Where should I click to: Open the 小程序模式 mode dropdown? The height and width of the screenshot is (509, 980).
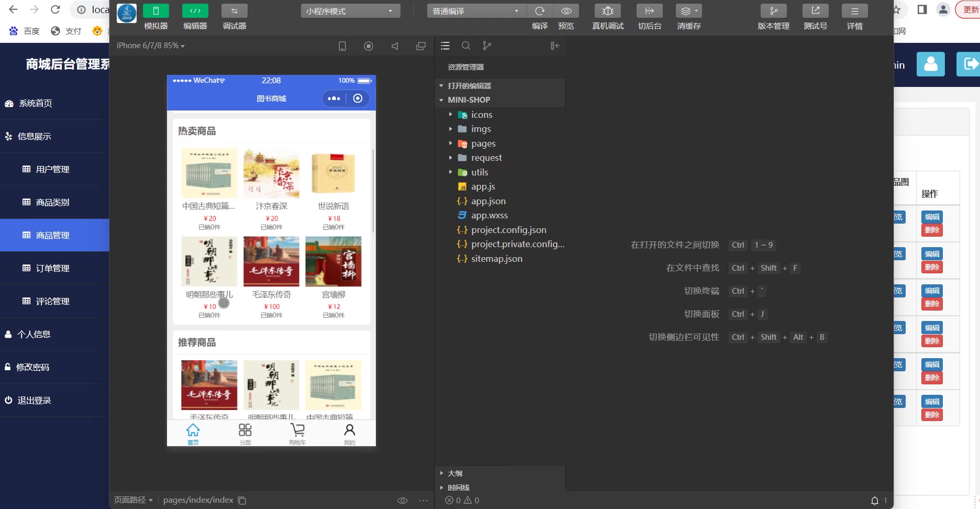point(350,11)
